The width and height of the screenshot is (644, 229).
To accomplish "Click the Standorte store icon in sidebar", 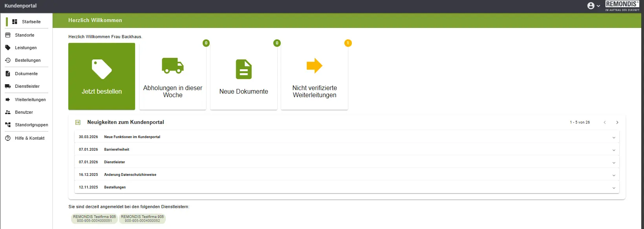I will click(7, 35).
